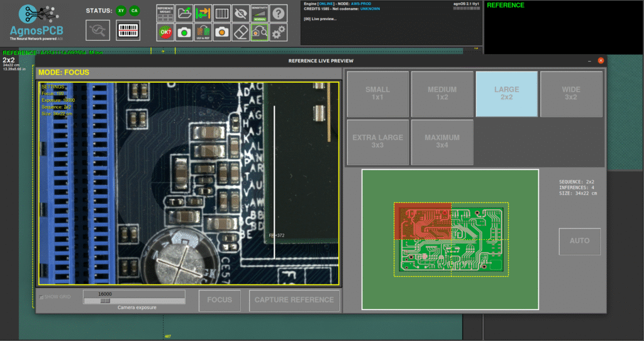Viewport: 644px width, 341px height.
Task: Toggle the crossed-out eye visibility icon
Action: pyautogui.click(x=241, y=13)
